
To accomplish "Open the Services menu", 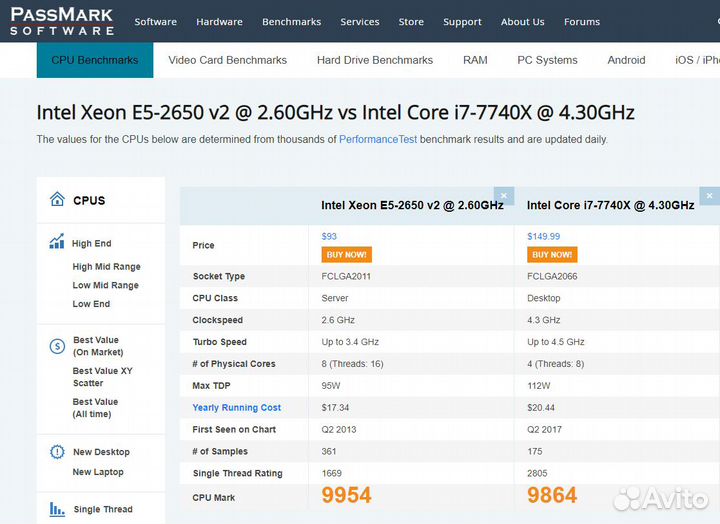I will pyautogui.click(x=360, y=22).
